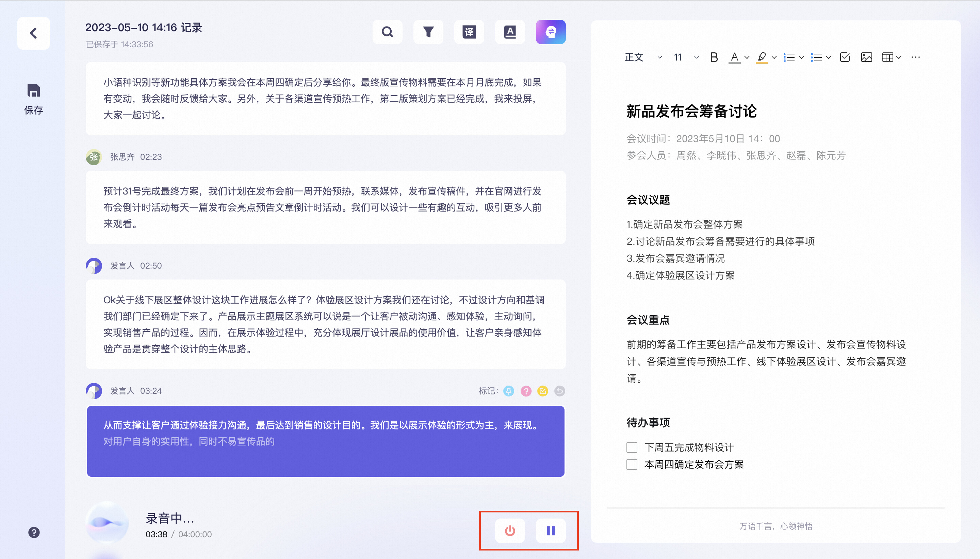Image resolution: width=980 pixels, height=559 pixels.
Task: Mark segment with yellow to-do marker
Action: coord(543,391)
